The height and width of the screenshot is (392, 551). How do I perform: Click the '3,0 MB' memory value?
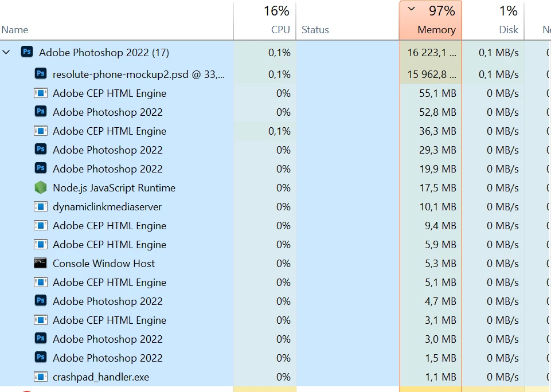coord(440,339)
